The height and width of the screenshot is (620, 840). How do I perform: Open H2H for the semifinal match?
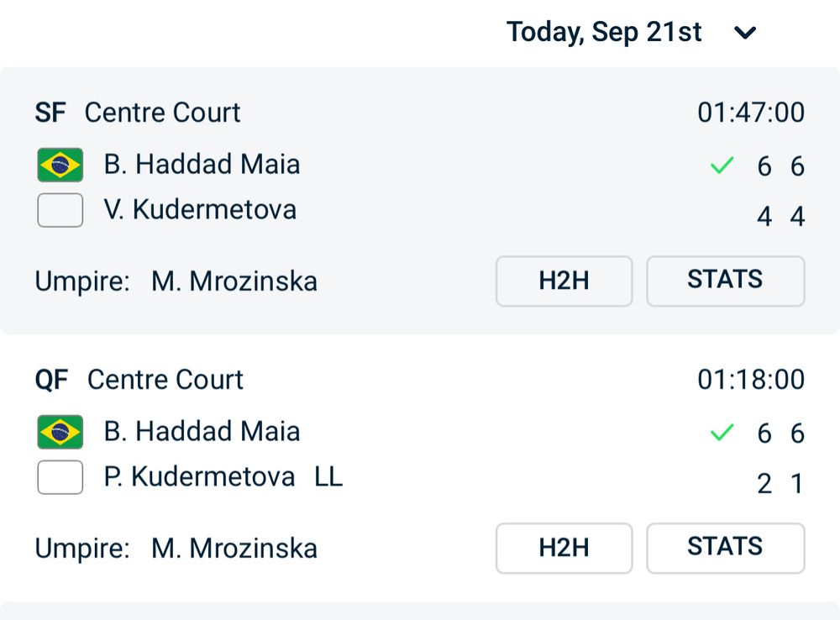(x=564, y=281)
